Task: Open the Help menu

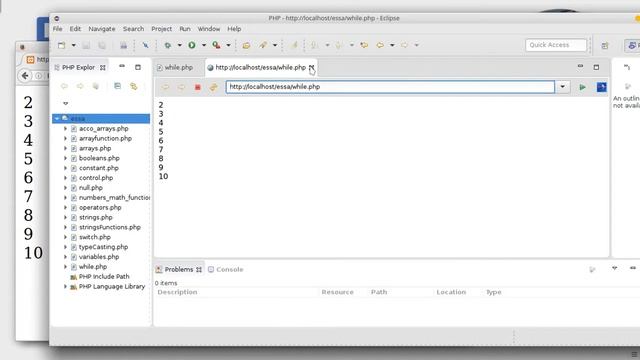Action: tap(234, 29)
